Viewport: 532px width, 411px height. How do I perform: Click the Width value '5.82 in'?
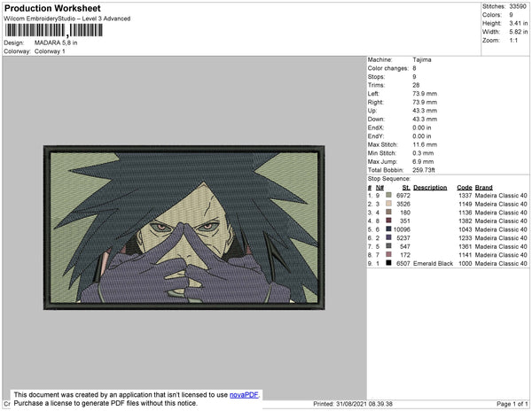pyautogui.click(x=519, y=32)
